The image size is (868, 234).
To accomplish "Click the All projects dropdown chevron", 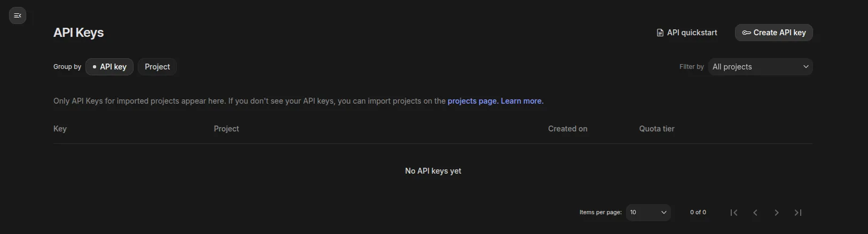I will pyautogui.click(x=806, y=67).
